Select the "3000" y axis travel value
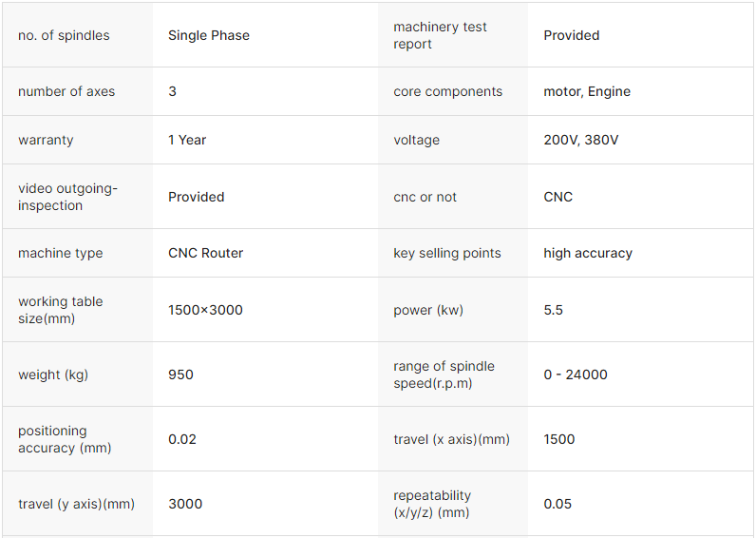The image size is (756, 538). [x=185, y=504]
